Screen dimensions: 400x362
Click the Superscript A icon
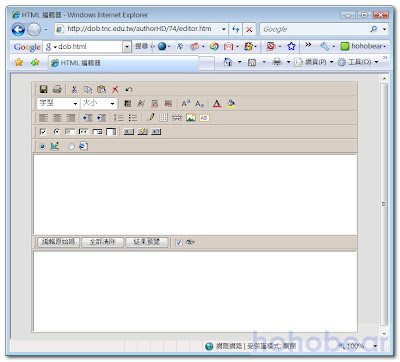click(x=186, y=104)
